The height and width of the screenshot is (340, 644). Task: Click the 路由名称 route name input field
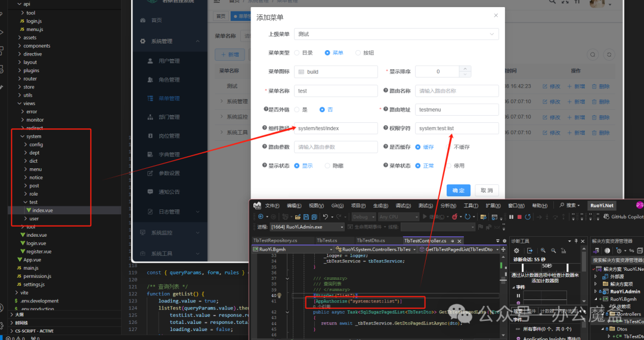[457, 91]
